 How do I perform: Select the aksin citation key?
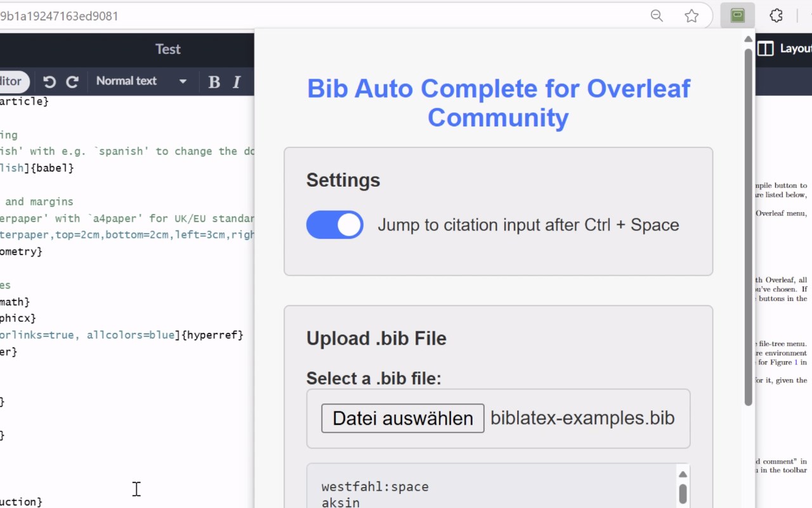(x=341, y=503)
